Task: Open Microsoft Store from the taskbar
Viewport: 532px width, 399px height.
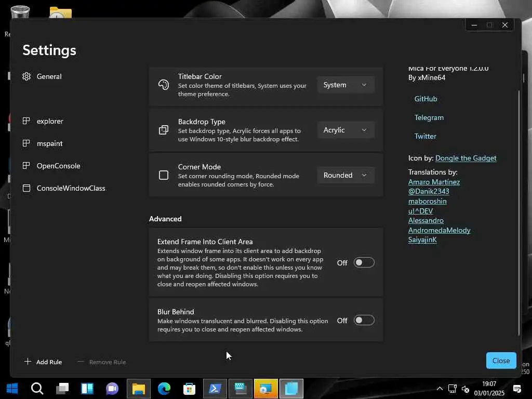Action: click(189, 389)
